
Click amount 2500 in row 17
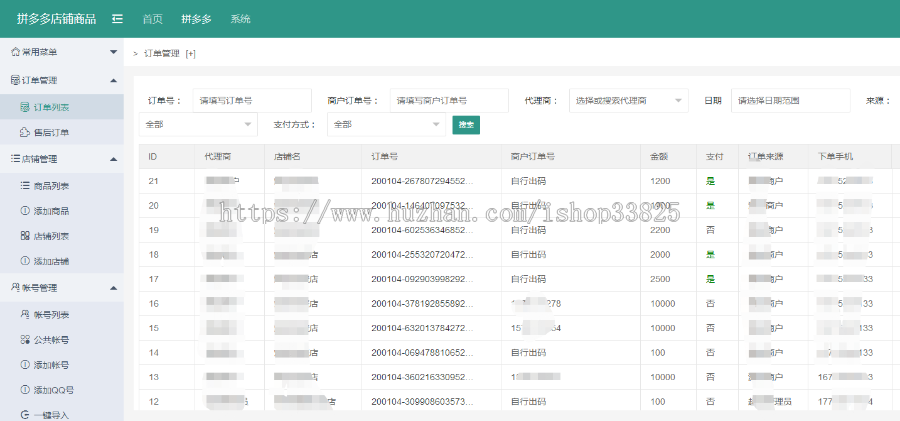(x=660, y=279)
